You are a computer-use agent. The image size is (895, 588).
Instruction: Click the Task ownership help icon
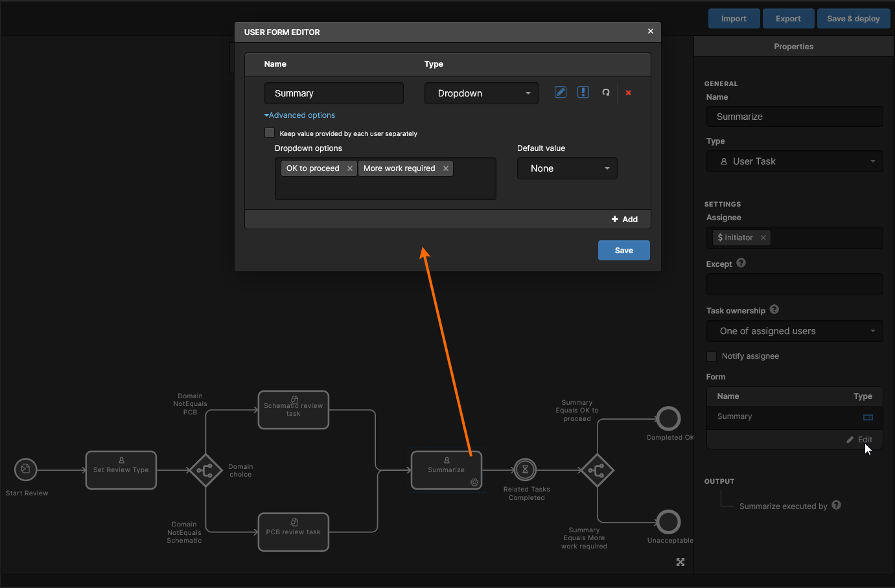(774, 310)
